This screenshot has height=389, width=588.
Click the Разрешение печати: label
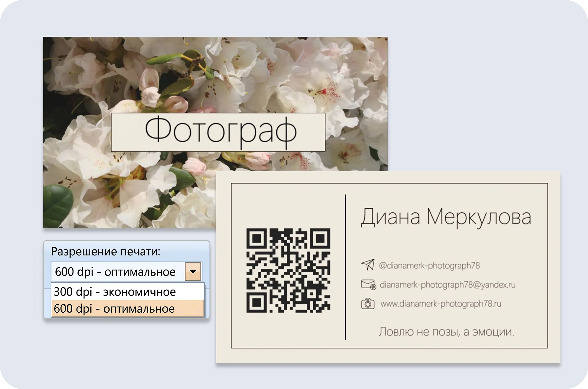(x=106, y=251)
